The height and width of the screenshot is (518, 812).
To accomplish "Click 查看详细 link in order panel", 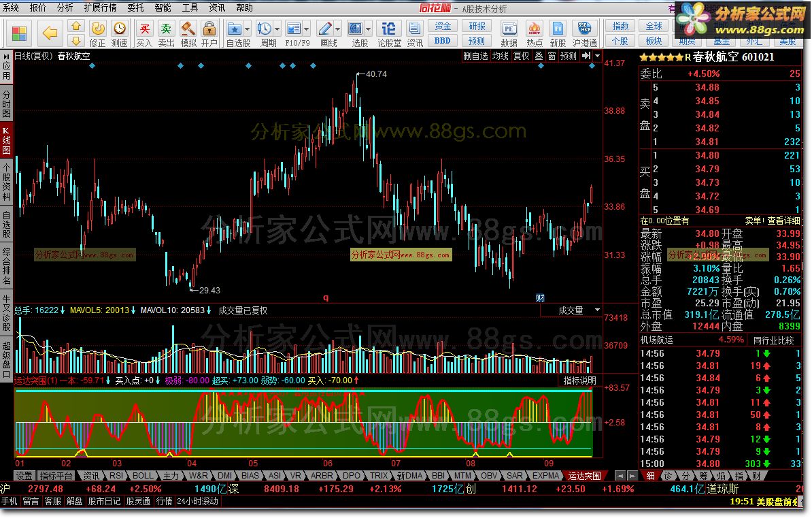I will click(783, 221).
